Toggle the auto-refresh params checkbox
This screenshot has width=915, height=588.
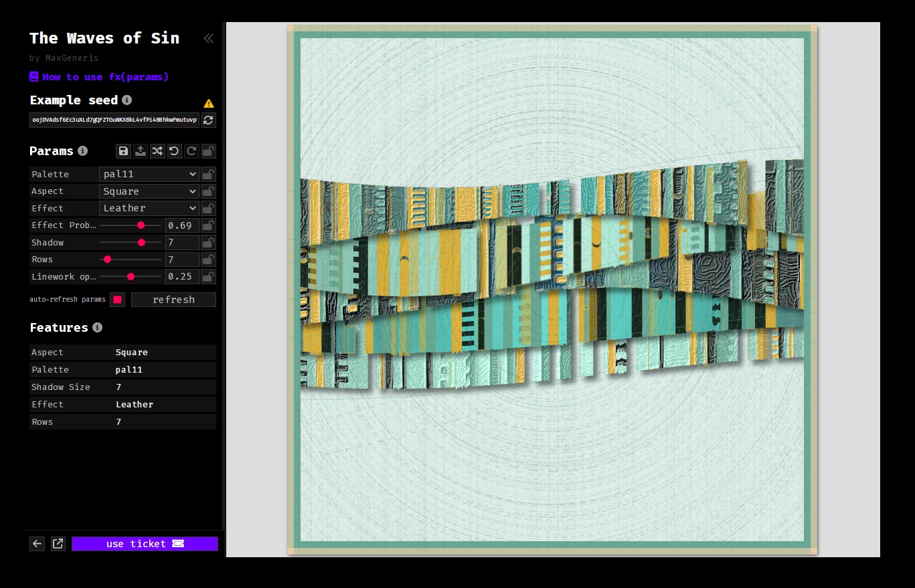[117, 300]
